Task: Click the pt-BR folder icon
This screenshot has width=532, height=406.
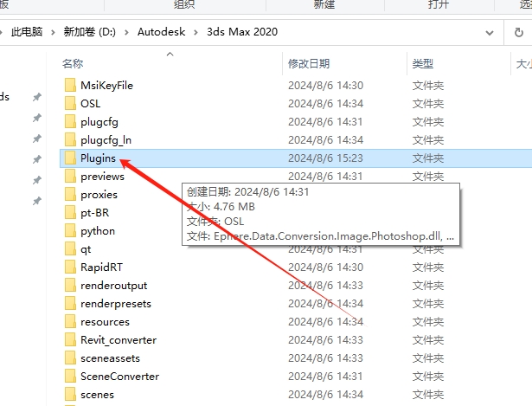Action: (70, 212)
